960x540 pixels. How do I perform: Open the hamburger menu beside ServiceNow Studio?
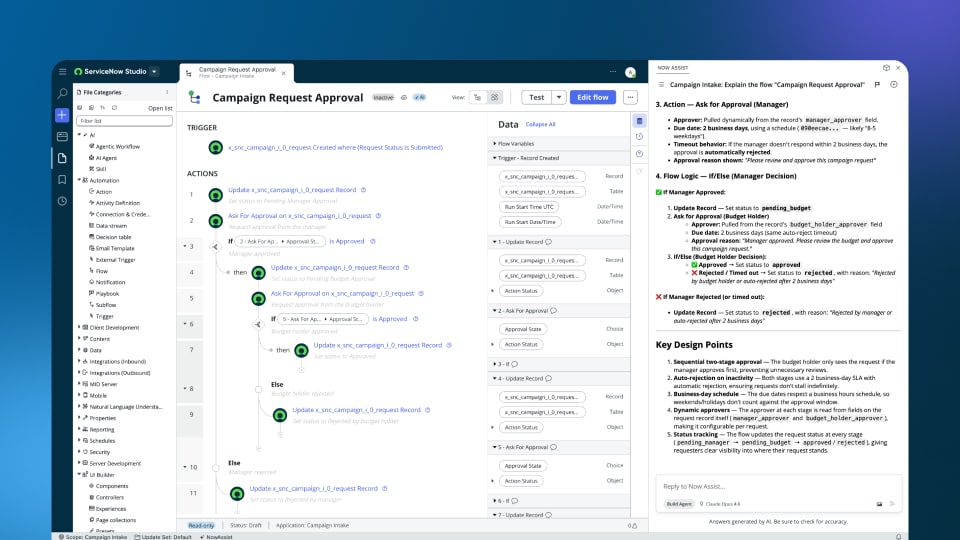tap(62, 72)
